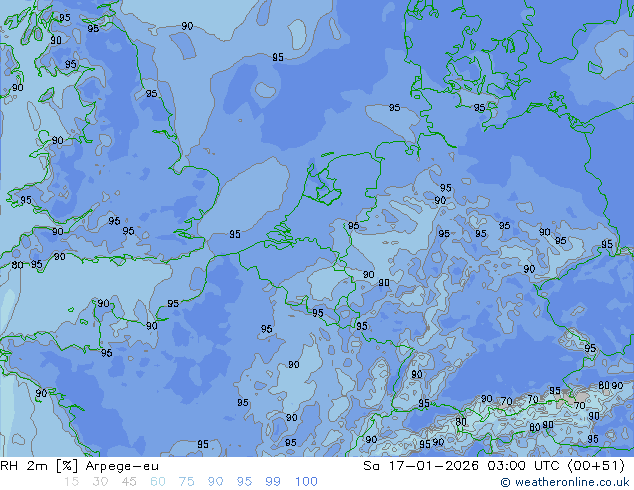
Task: Select the 99 value in the humidity legend
Action: (x=273, y=482)
